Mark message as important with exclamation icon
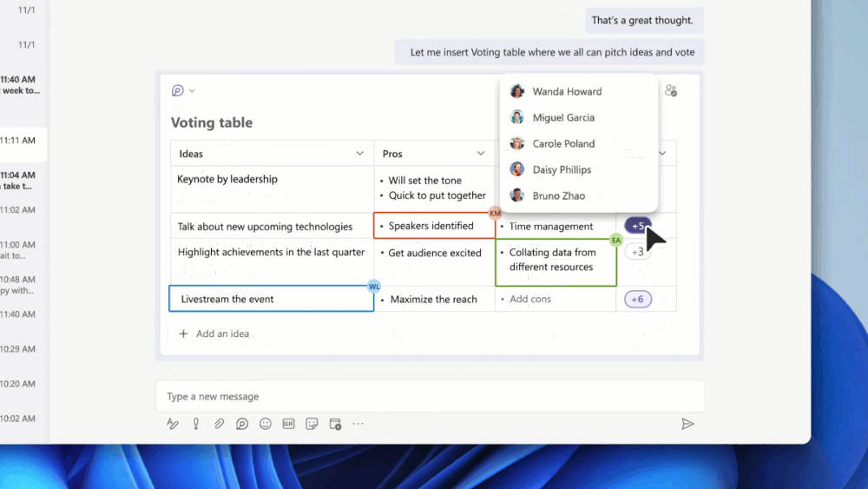868x489 pixels. click(196, 424)
